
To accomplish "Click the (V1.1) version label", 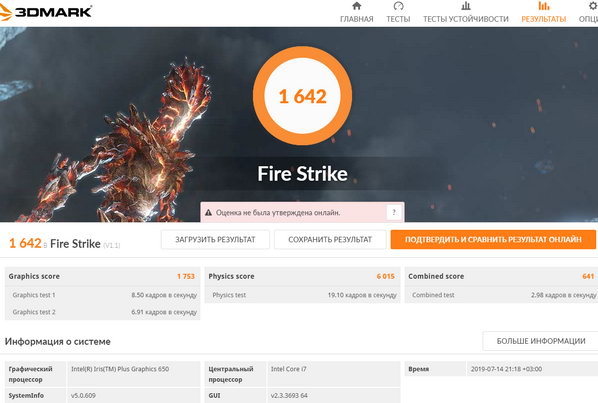I will 111,245.
